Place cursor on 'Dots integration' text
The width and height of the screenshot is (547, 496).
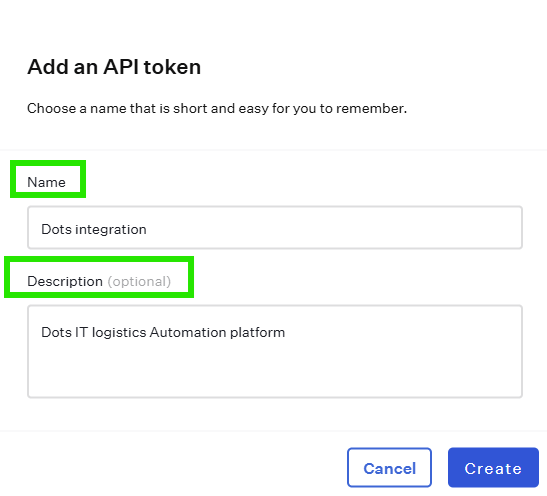pos(94,230)
